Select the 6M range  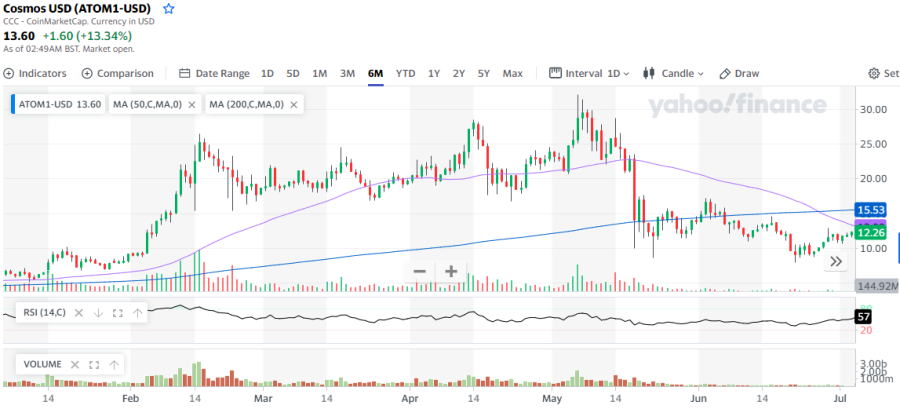tap(375, 73)
